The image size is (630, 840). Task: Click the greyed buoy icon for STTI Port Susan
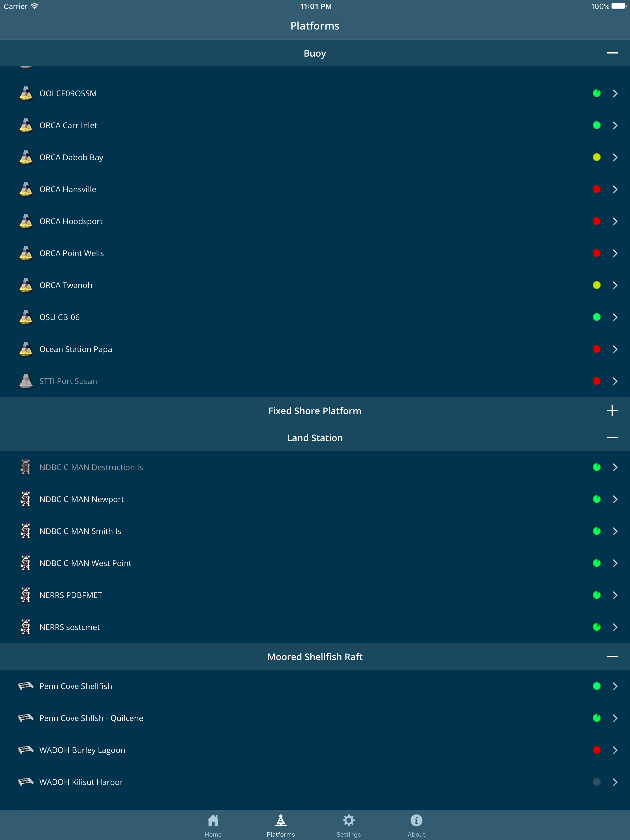pos(26,381)
